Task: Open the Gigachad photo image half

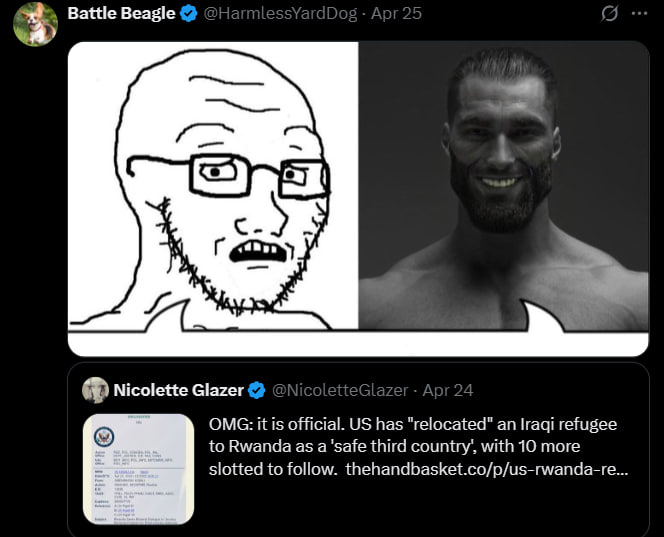Action: (504, 186)
